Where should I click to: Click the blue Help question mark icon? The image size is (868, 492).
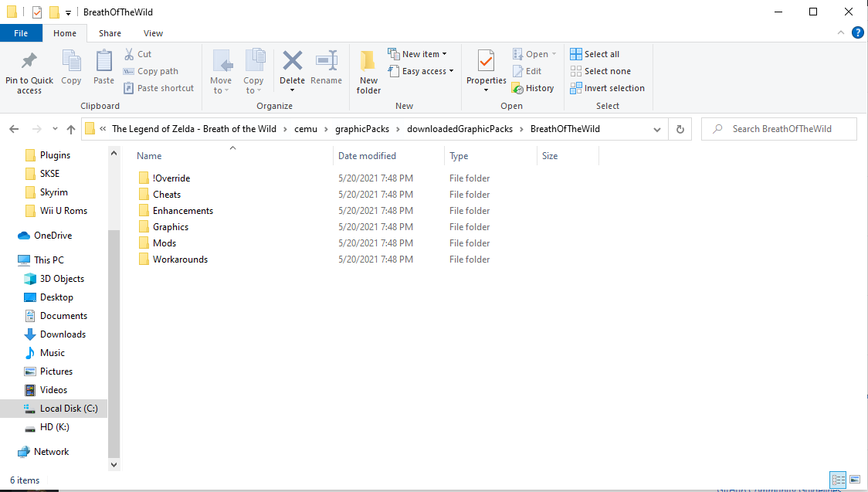point(857,32)
